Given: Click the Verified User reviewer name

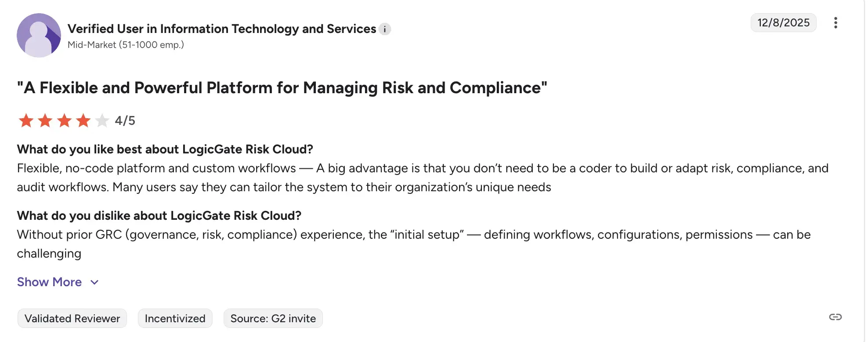Looking at the screenshot, I should 222,29.
